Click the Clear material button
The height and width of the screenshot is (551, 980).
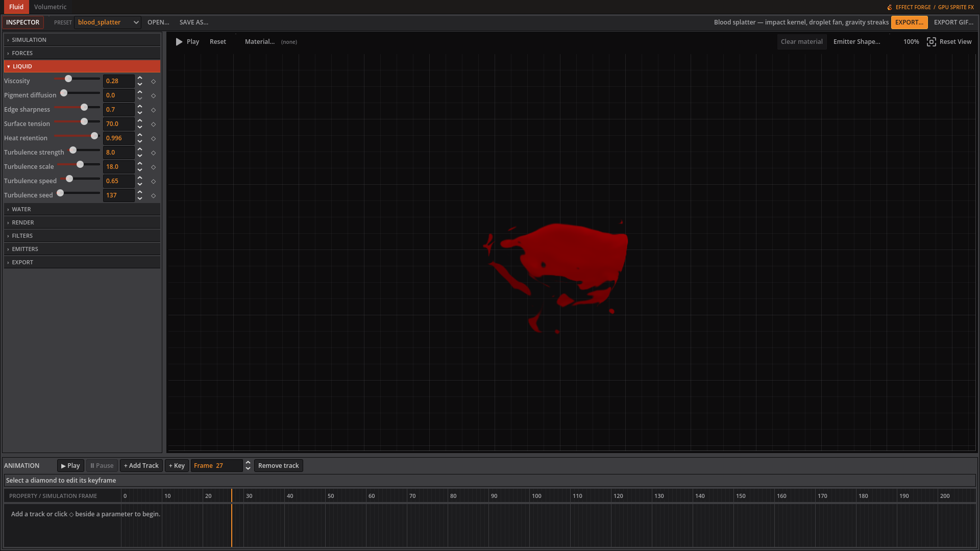pos(801,42)
